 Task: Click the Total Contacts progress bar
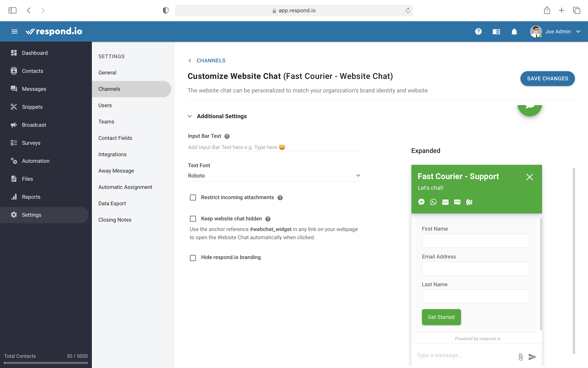point(46,363)
